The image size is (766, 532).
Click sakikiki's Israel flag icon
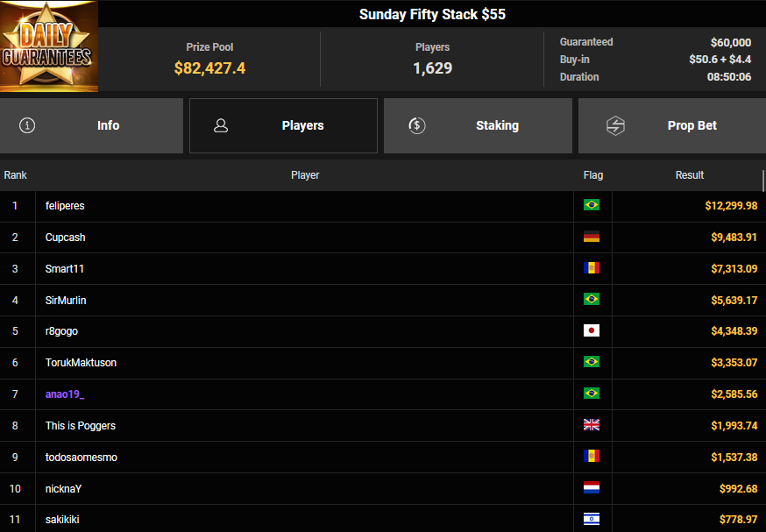[x=592, y=520]
